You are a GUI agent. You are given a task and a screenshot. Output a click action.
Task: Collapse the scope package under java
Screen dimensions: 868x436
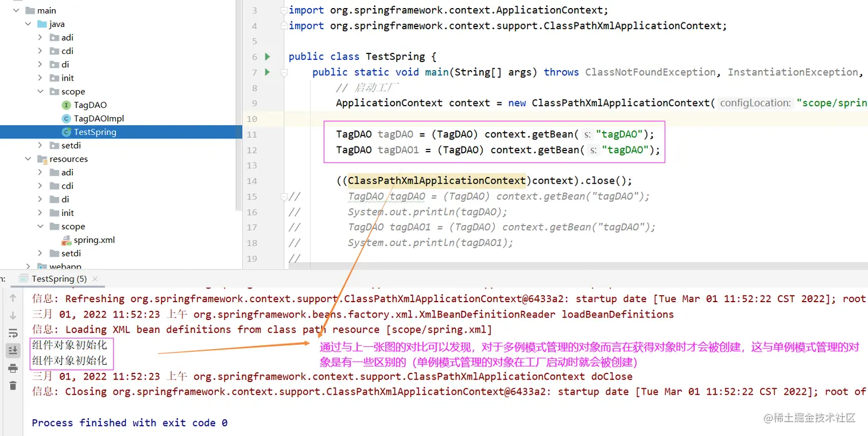coord(40,91)
